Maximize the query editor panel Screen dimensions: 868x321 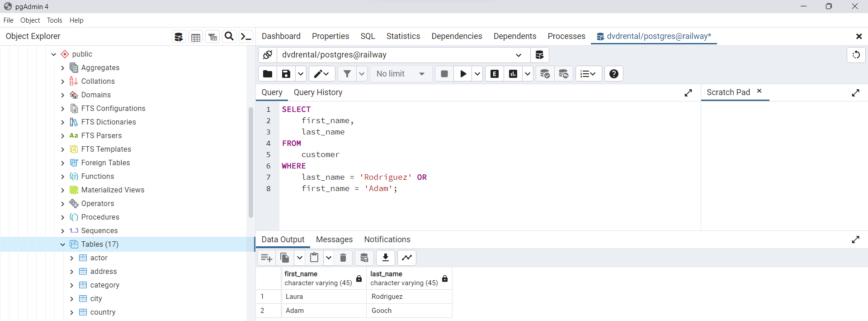tap(689, 93)
